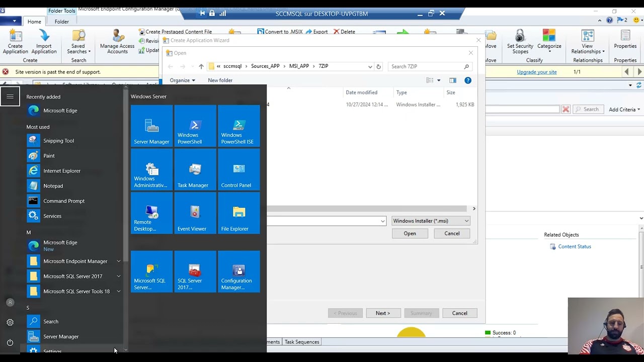Image resolution: width=644 pixels, height=362 pixels.
Task: Launch the Windows PowerShell tile
Action: pos(195,126)
